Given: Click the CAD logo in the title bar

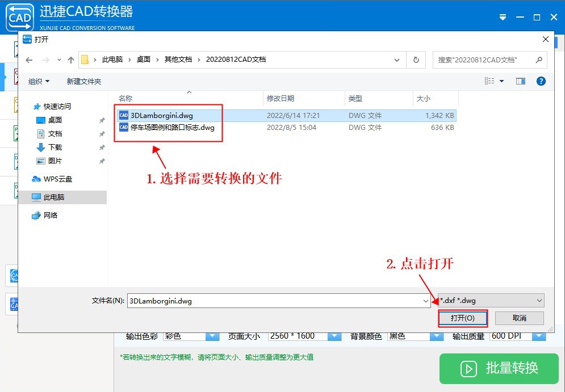Looking at the screenshot, I should tap(19, 16).
